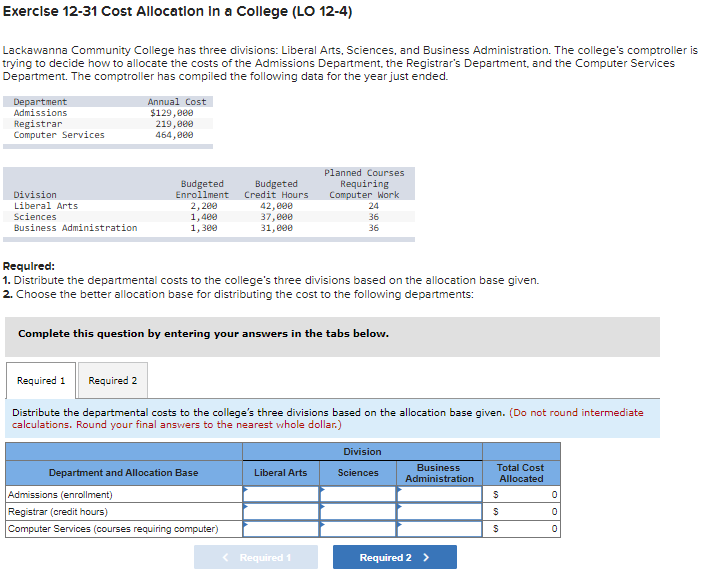Click the Total Cost Allocated column header
714x583 pixels.
[x=521, y=473]
